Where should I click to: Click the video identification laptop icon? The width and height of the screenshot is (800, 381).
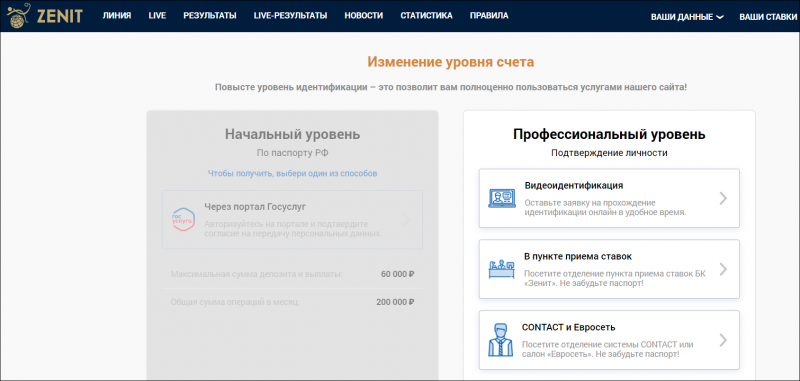pyautogui.click(x=502, y=198)
